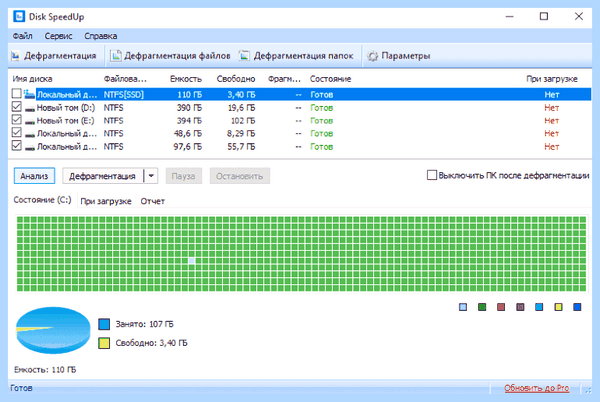Click the light blue legend swatch
Image resolution: width=600 pixels, height=402 pixels.
point(463,307)
